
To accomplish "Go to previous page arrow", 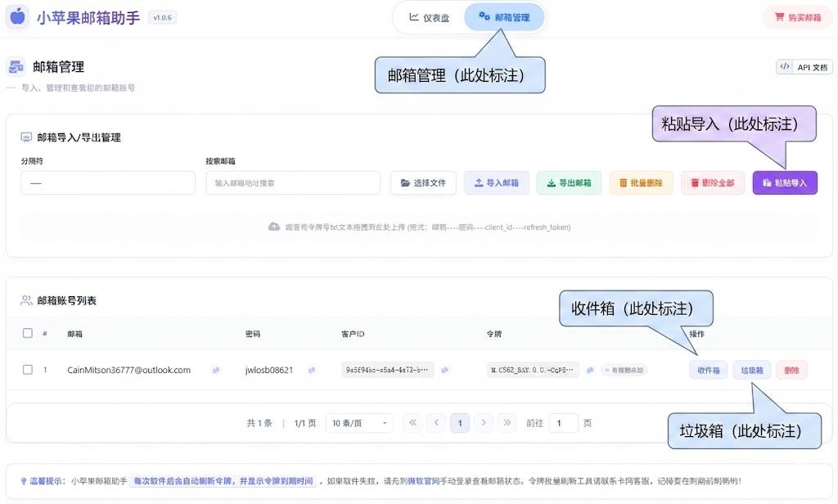I will coord(436,423).
